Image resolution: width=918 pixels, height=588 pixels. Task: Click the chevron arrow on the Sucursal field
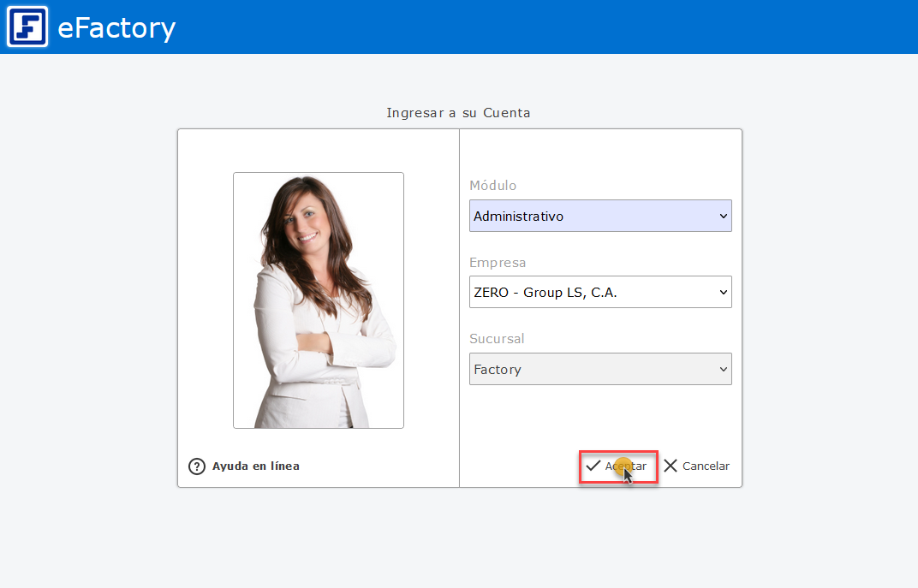coord(723,369)
